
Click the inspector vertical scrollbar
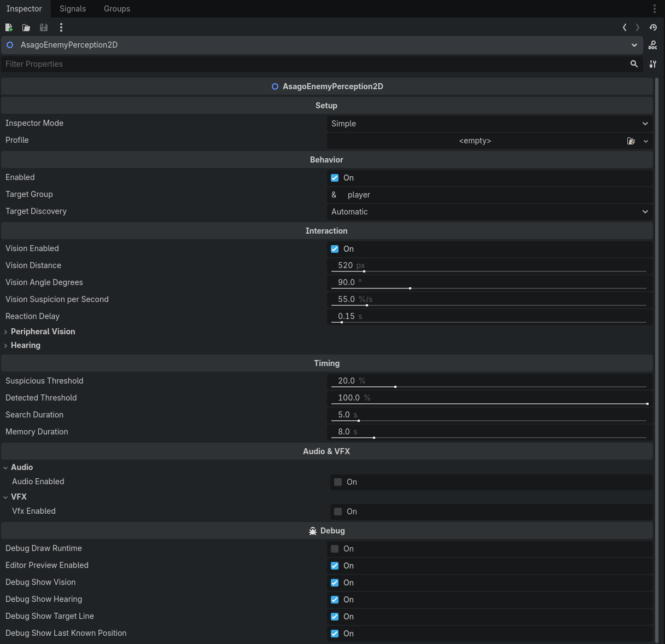[657, 360]
